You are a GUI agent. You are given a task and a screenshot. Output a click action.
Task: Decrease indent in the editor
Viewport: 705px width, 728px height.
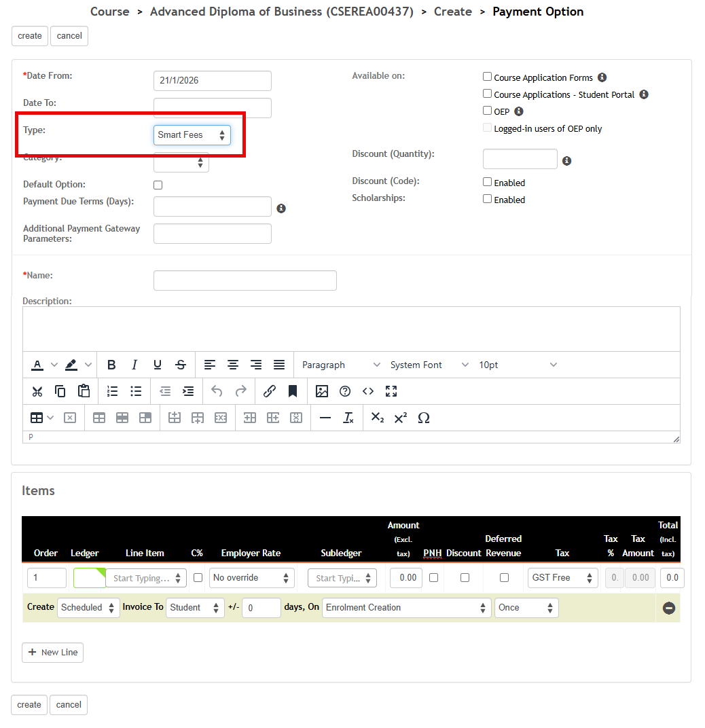point(165,391)
